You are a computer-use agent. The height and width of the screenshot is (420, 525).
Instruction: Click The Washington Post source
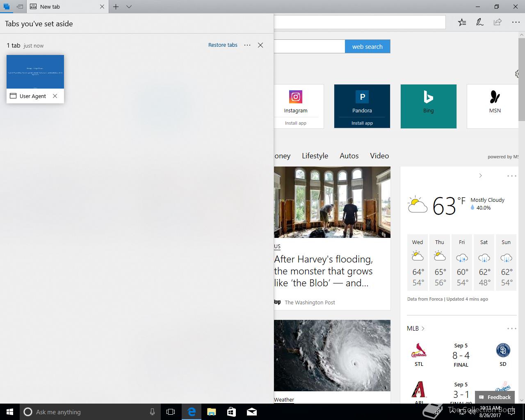coord(310,302)
